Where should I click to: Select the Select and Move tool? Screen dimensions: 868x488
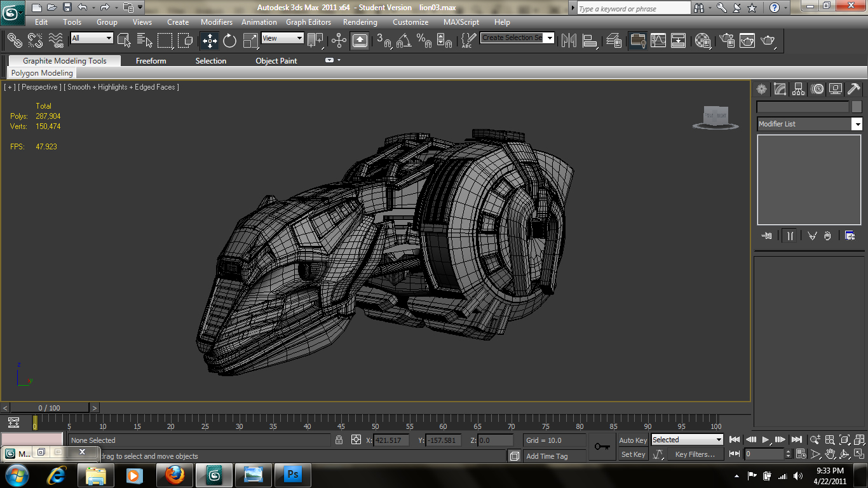tap(209, 41)
